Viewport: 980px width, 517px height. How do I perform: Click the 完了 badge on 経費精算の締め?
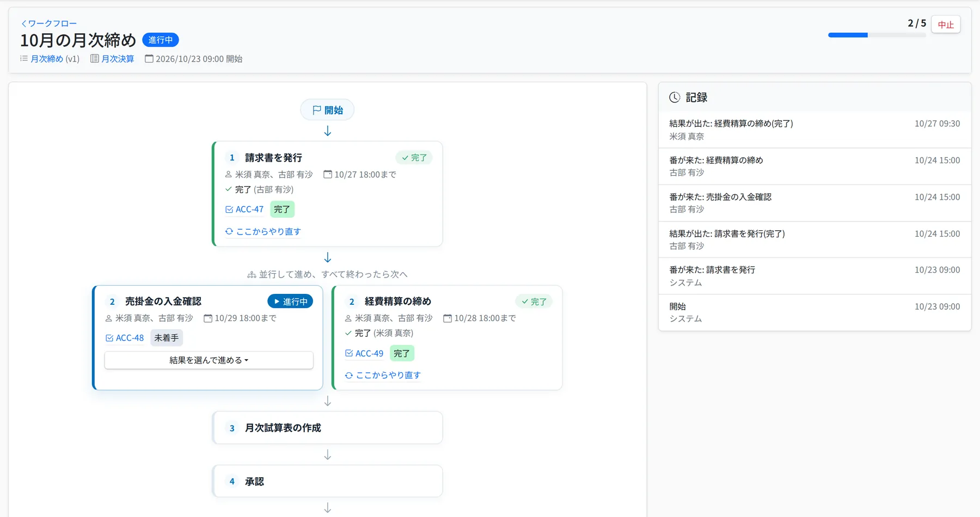(534, 301)
